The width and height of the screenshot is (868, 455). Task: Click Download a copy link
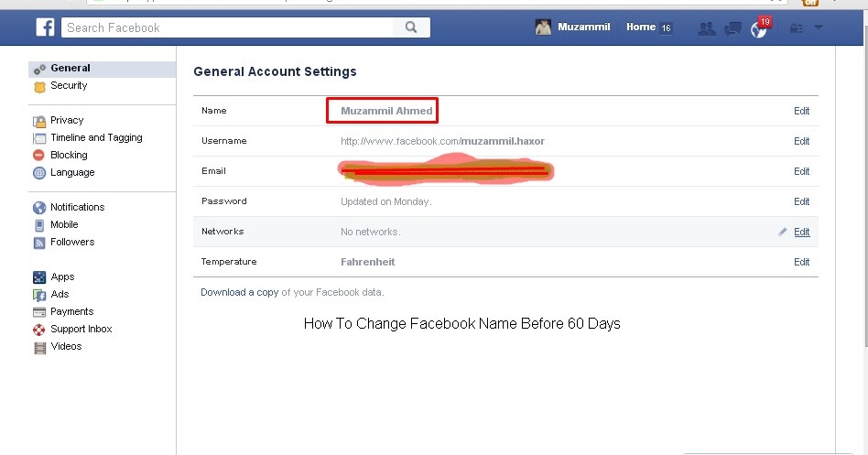(239, 292)
